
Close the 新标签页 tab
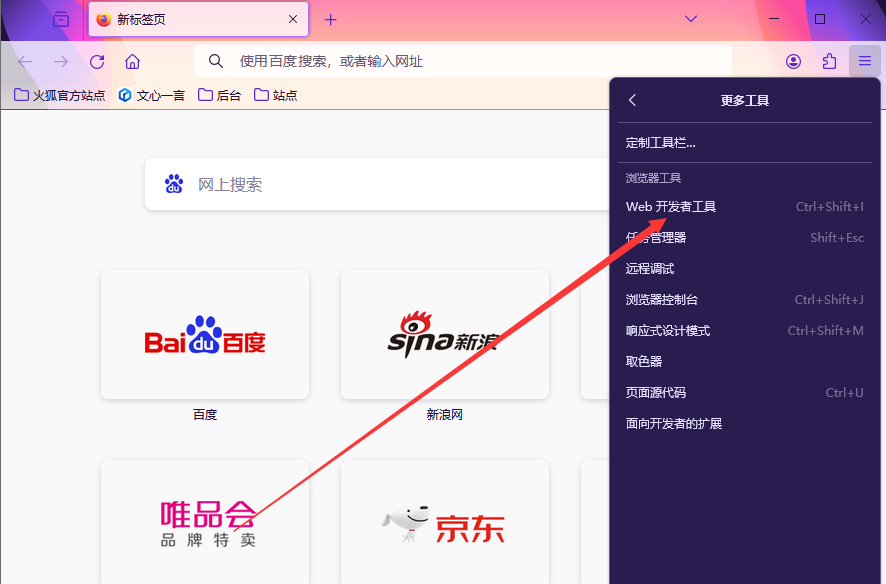coord(293,19)
